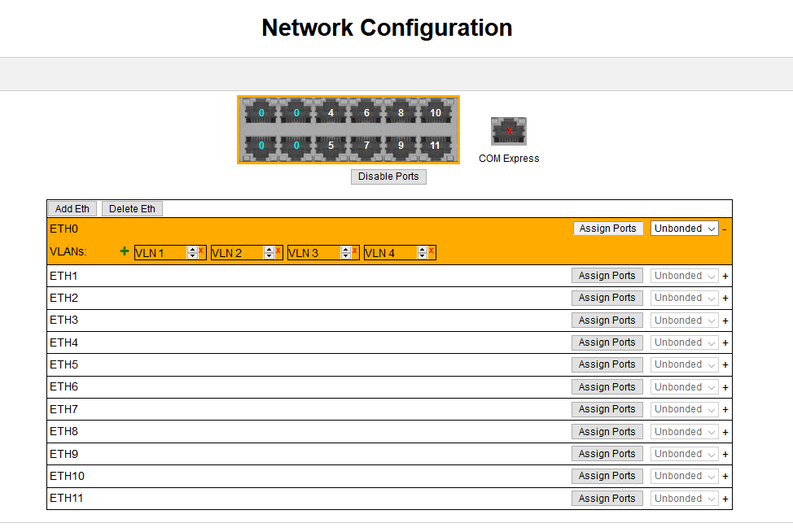The image size is (793, 532).
Task: Delete VLN 4 with its red X
Action: 431,251
